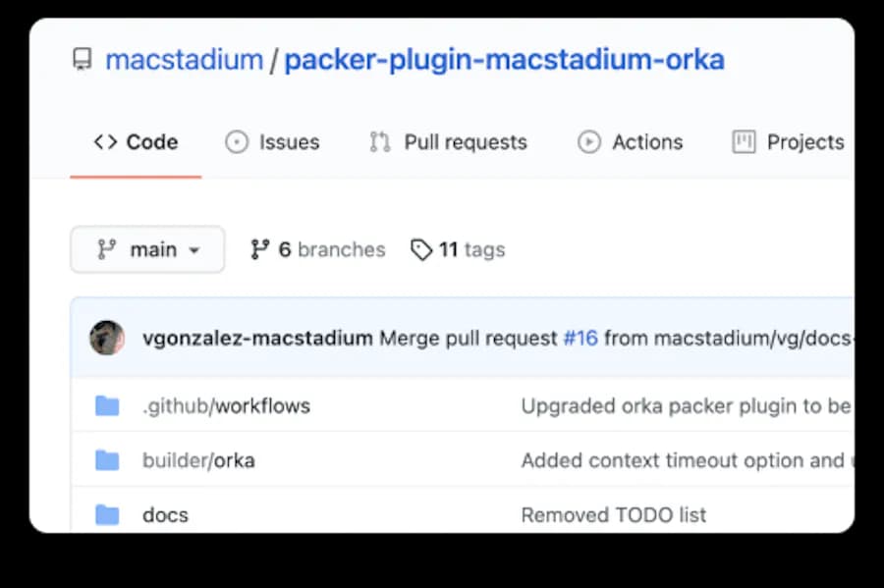Switch to the Issues tab
The image size is (884, 588).
[289, 142]
